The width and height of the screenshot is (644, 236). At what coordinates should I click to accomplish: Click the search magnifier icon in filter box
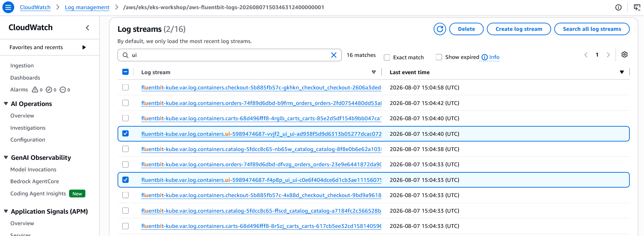click(x=125, y=55)
